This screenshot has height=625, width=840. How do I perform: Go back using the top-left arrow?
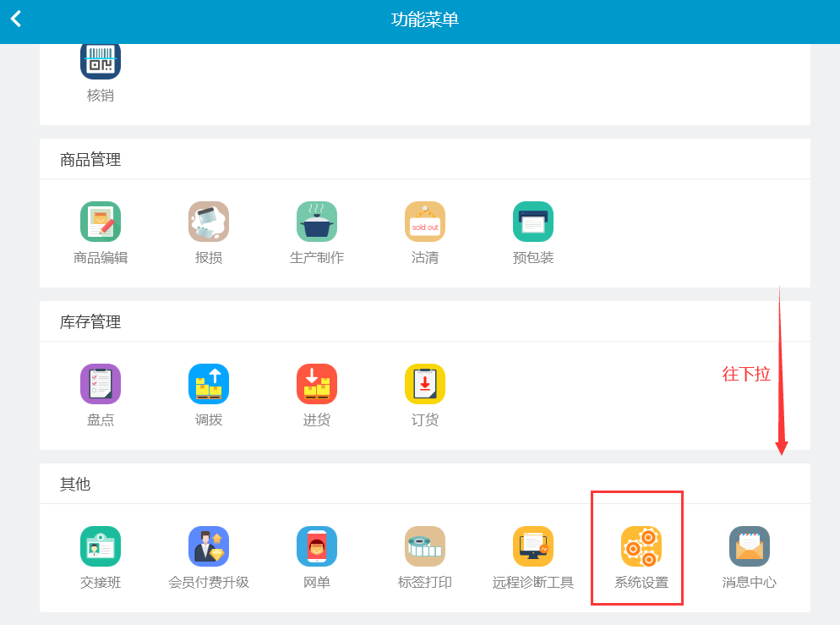pos(16,19)
